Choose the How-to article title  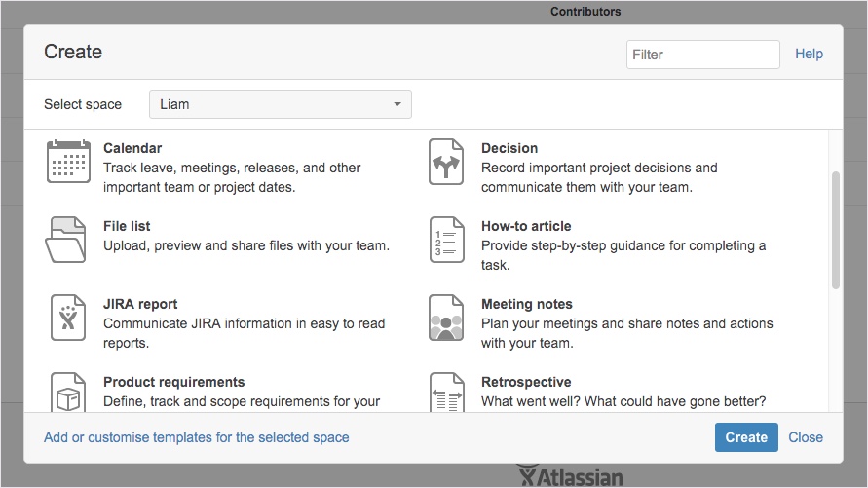point(526,226)
